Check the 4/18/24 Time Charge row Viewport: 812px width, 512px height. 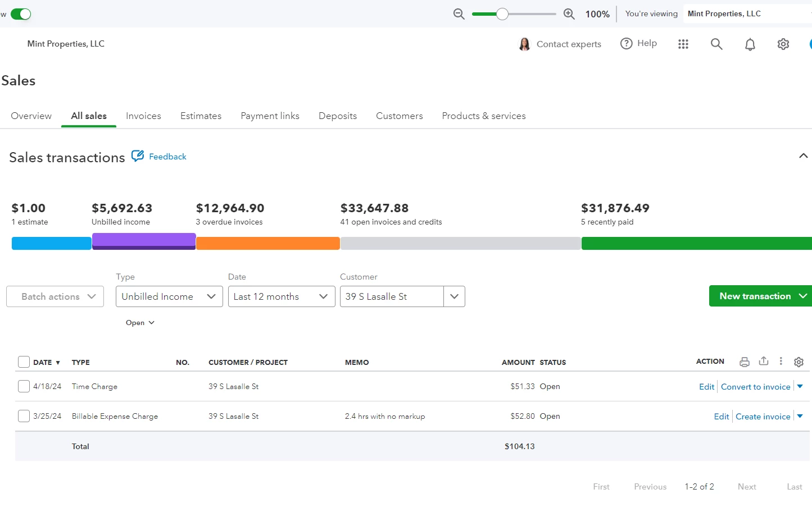point(24,386)
